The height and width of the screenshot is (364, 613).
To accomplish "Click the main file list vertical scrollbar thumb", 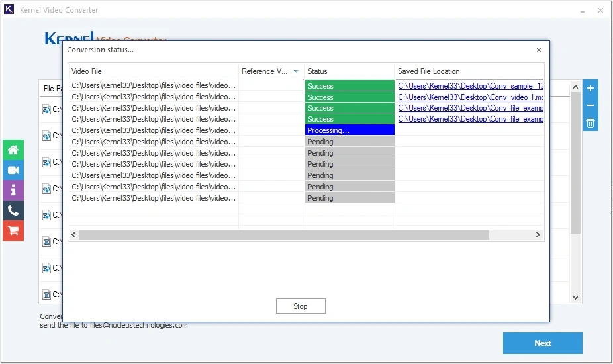I will point(575,163).
